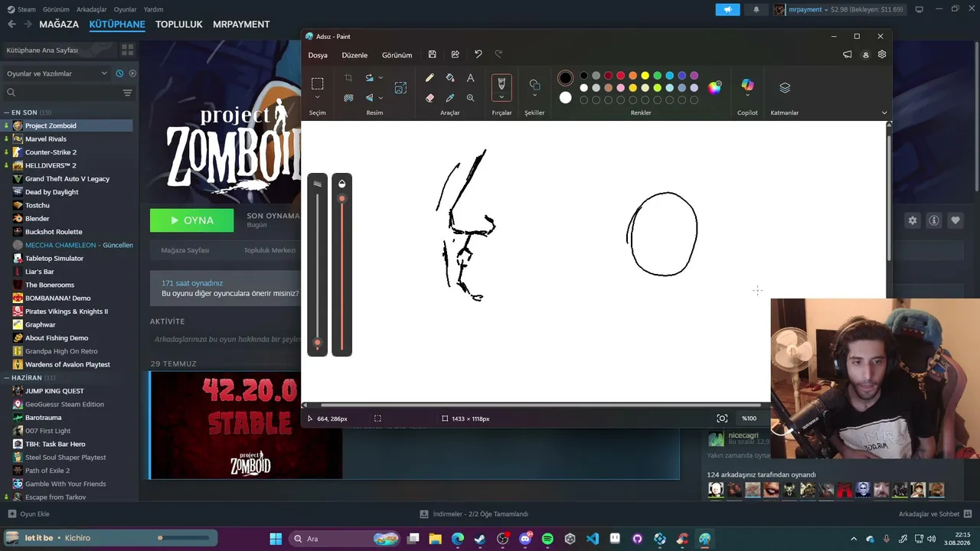
Task: Open the Layers (Katmanlar) panel icon
Action: tap(785, 87)
